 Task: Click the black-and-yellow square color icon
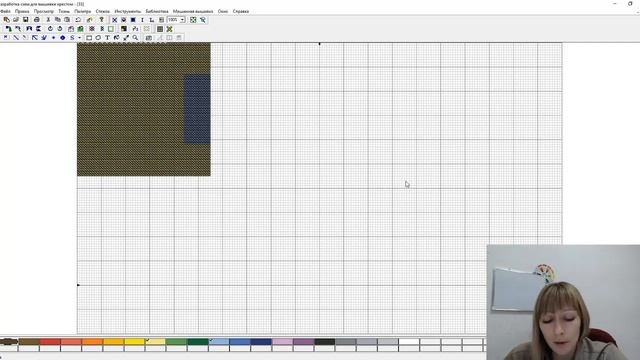click(124, 29)
